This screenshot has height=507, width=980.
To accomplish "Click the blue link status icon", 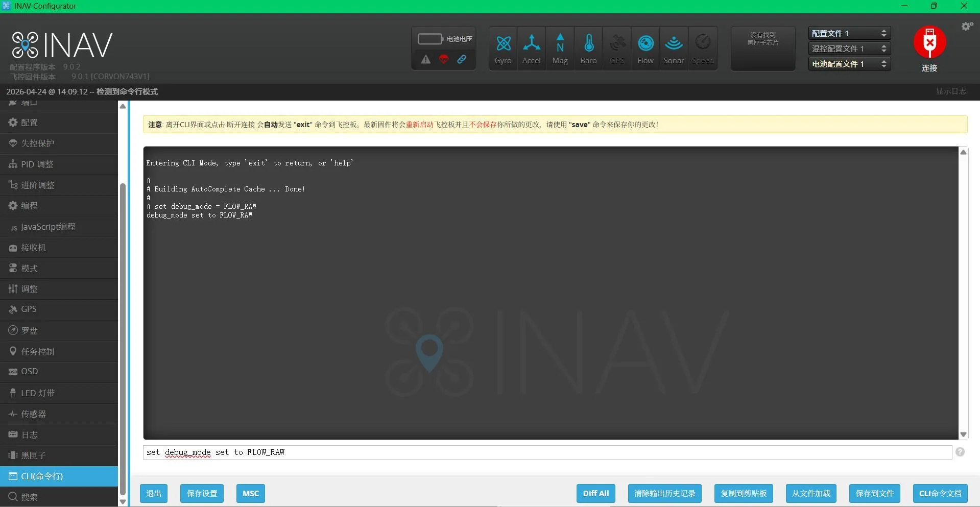I will pyautogui.click(x=462, y=59).
